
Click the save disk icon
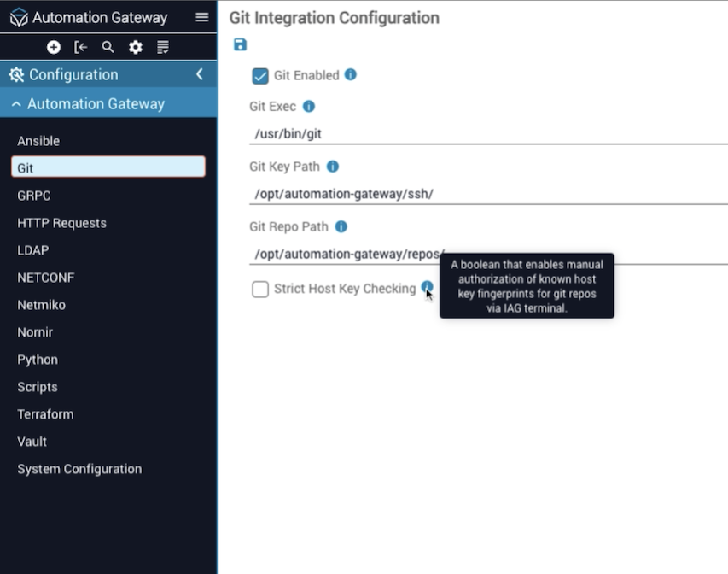tap(240, 45)
